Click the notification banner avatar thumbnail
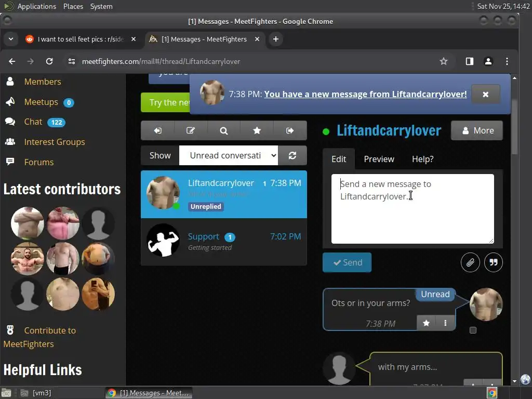Viewport: 532px width, 399px height. pyautogui.click(x=212, y=92)
